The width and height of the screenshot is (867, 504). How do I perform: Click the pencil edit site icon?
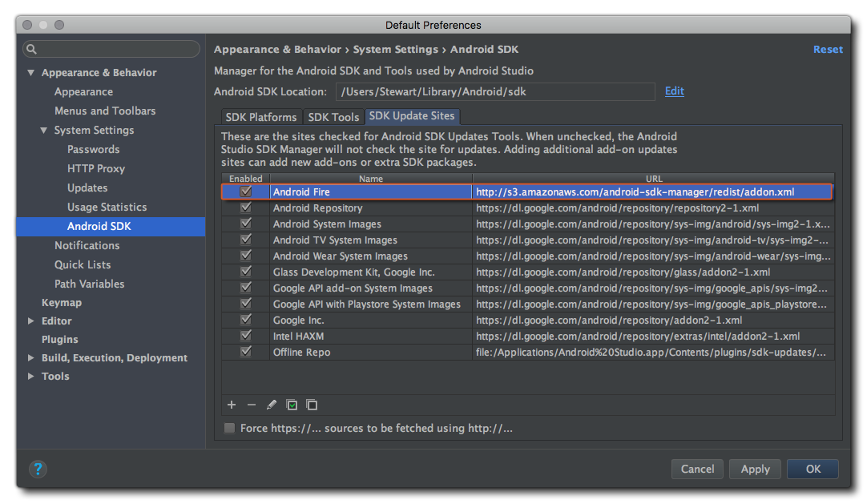(x=272, y=405)
